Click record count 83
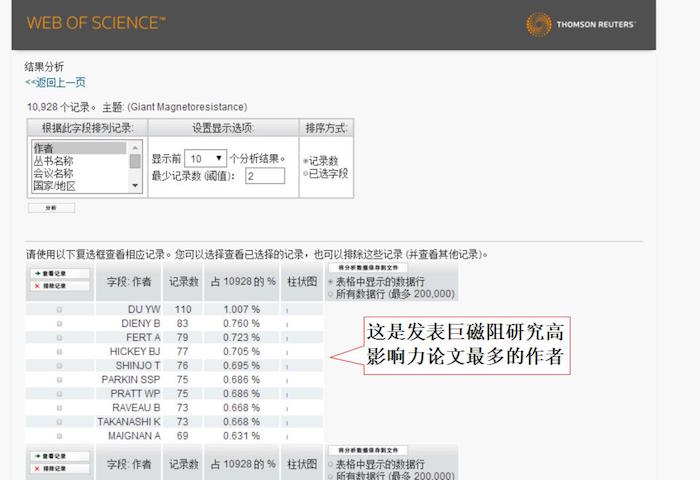This screenshot has height=480, width=700. 182,323
